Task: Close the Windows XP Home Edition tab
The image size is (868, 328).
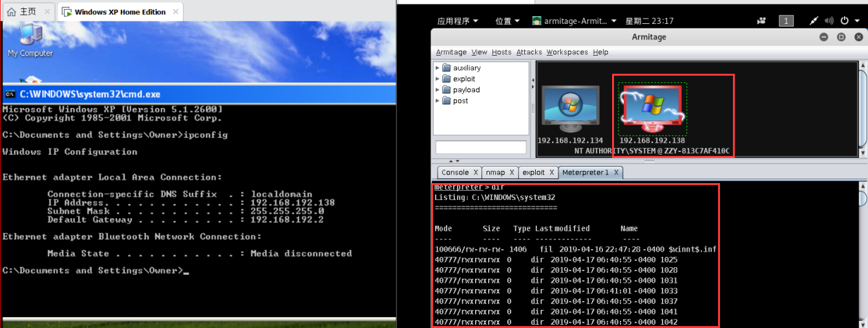Action: 175,12
